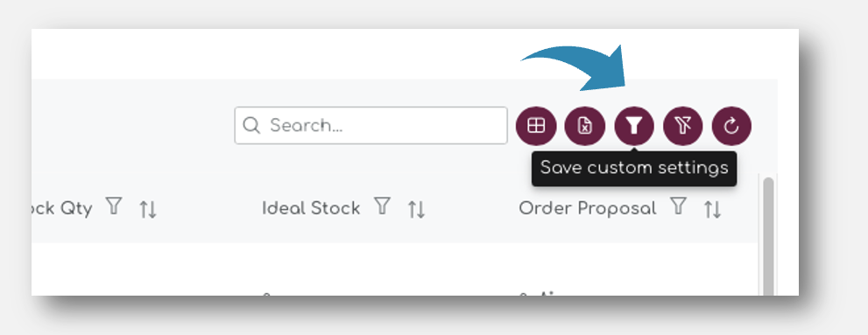Click the magnifier icon in the search box
868x335 pixels.
point(251,125)
